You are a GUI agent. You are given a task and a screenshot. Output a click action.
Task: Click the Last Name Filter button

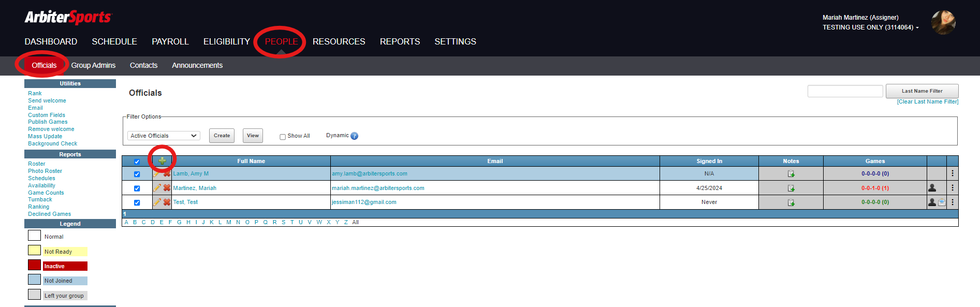pos(922,91)
